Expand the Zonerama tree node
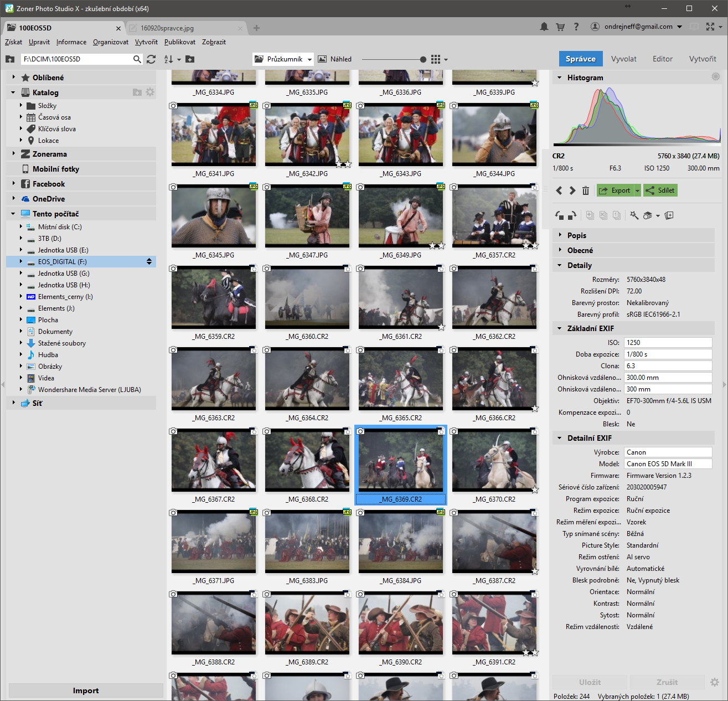 click(x=13, y=154)
